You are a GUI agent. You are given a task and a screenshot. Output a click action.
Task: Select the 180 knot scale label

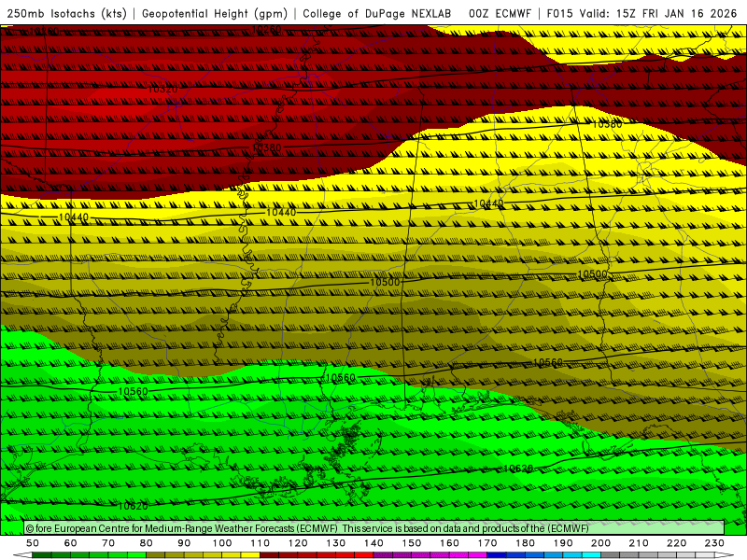coord(525,543)
